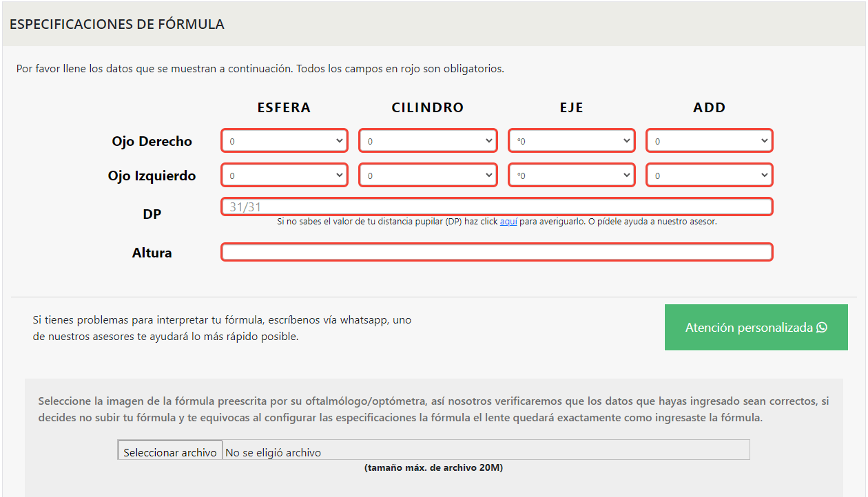Open the ESFERA dropdown for Ojo Derecho
Image resolution: width=868 pixels, height=497 pixels.
coord(284,140)
